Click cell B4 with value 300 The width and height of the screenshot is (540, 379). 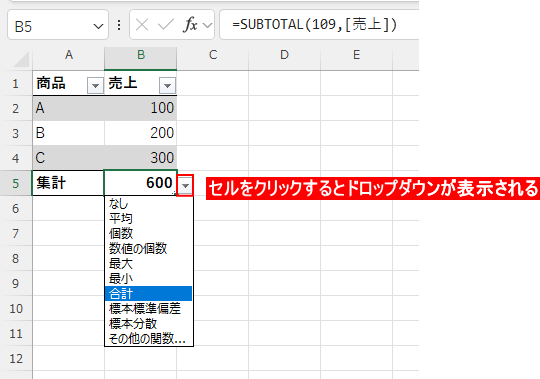click(x=141, y=158)
